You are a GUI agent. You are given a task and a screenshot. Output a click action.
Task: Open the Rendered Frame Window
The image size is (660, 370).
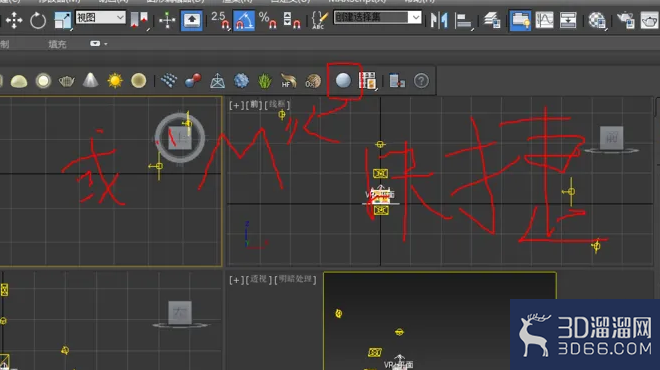tap(649, 20)
